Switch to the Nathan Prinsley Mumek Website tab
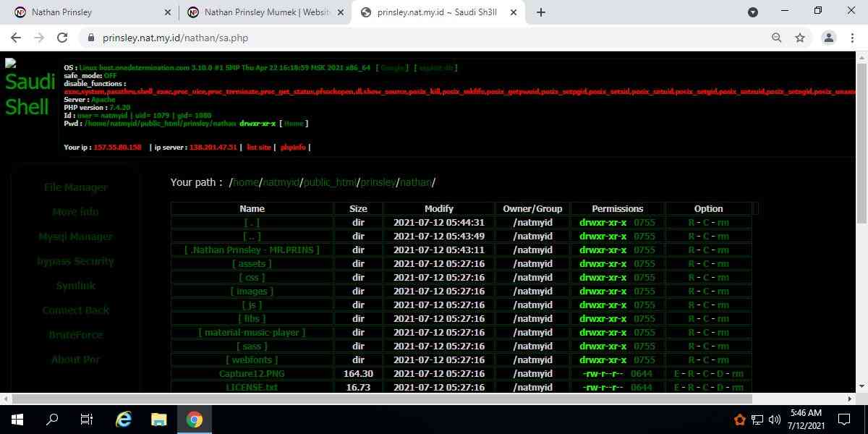Image resolution: width=868 pixels, height=434 pixels. (x=265, y=12)
